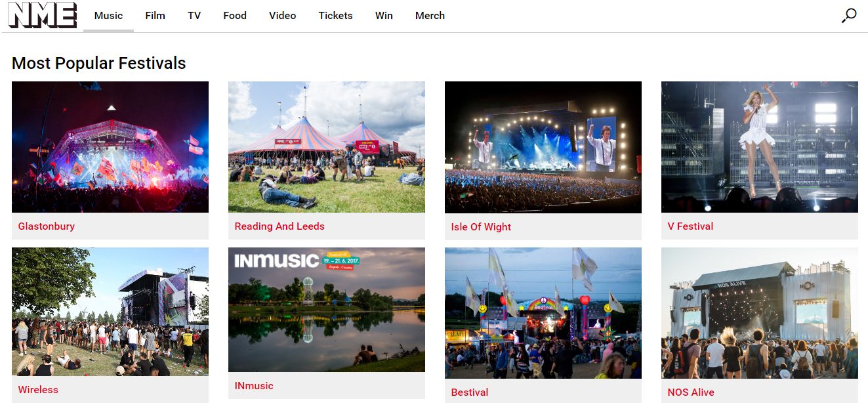Open the Film section
Image resolution: width=868 pixels, height=403 pixels.
click(x=155, y=15)
